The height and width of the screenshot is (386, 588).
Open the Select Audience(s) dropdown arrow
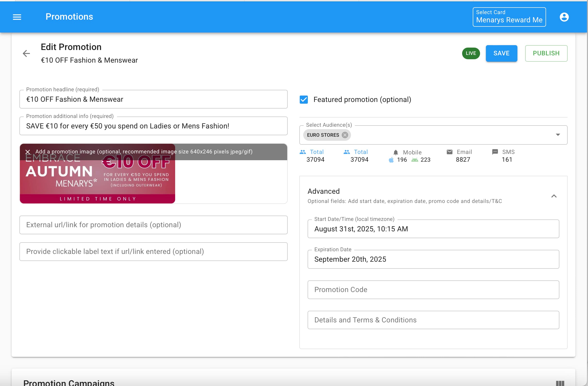point(558,135)
